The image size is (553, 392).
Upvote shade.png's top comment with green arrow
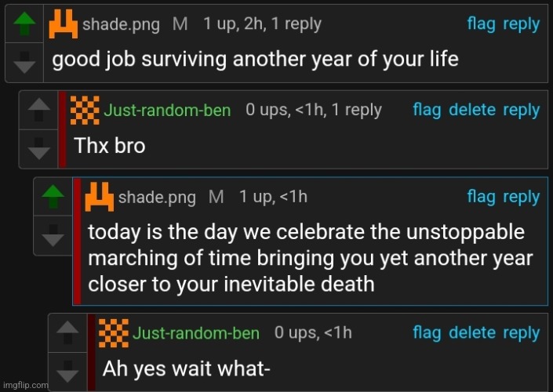(x=24, y=24)
